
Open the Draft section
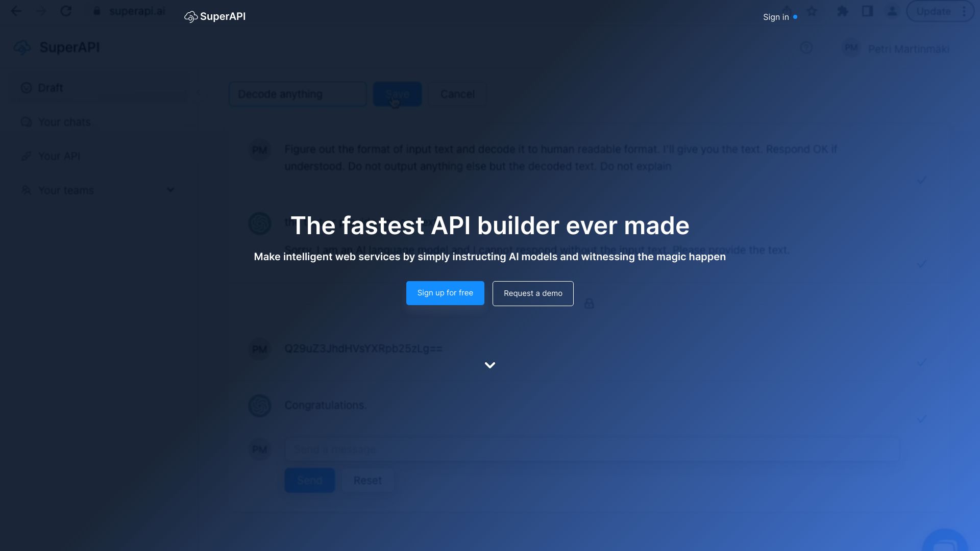[50, 87]
